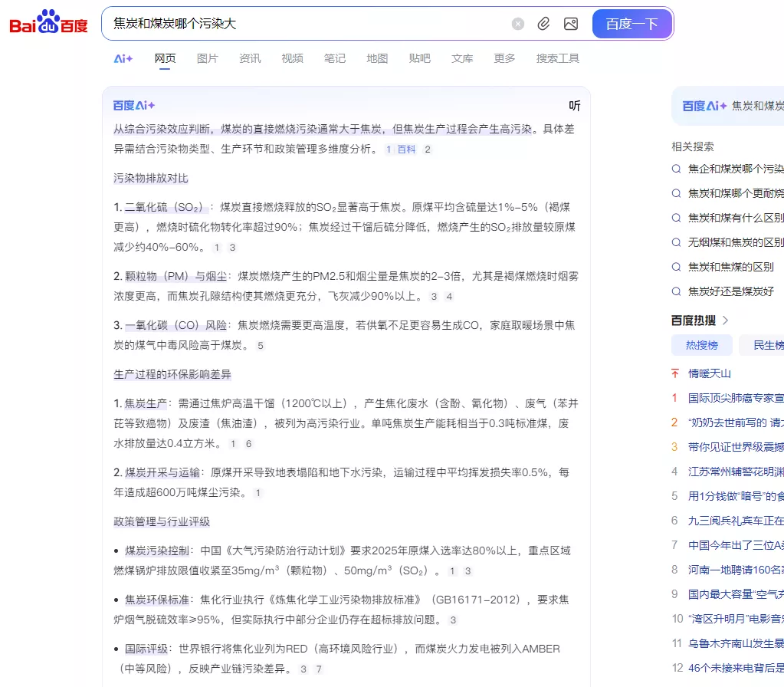
Task: Open hot search item 国际顶尖肺癌专家
Action: click(736, 398)
